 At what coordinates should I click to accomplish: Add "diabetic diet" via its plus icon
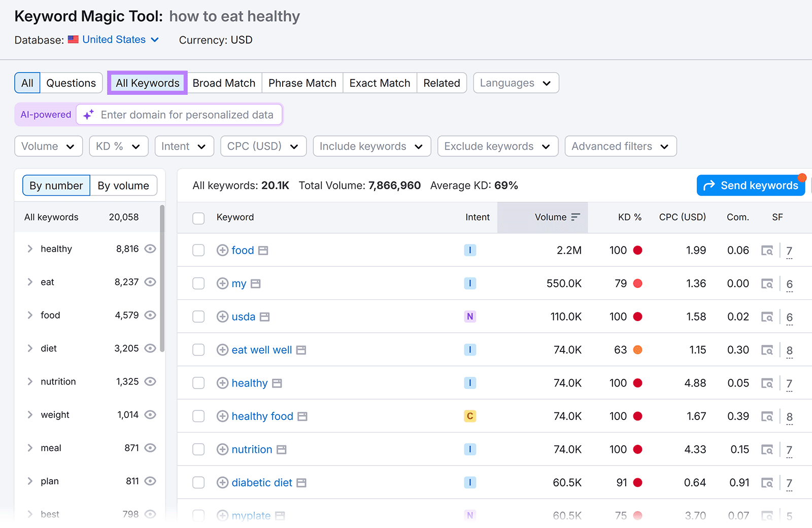pos(222,482)
